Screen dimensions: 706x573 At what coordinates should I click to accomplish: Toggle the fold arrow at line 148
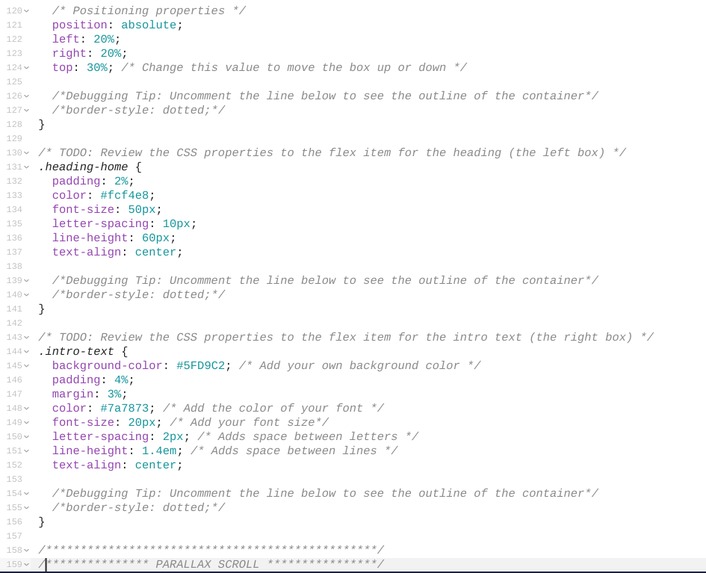click(27, 408)
